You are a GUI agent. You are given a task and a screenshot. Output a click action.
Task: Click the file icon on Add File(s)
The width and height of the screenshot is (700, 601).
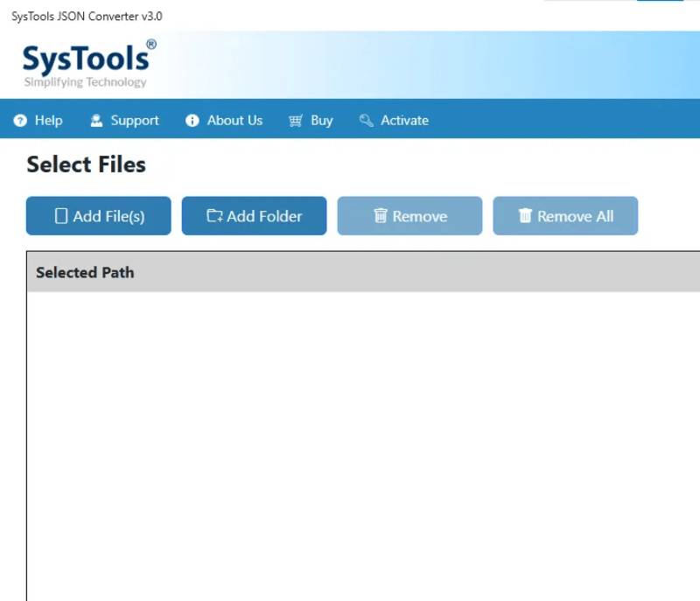(x=61, y=216)
